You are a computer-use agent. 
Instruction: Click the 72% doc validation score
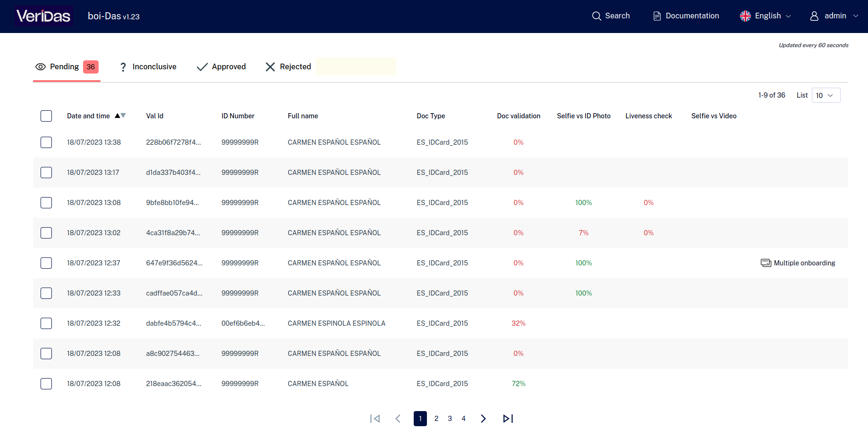518,384
